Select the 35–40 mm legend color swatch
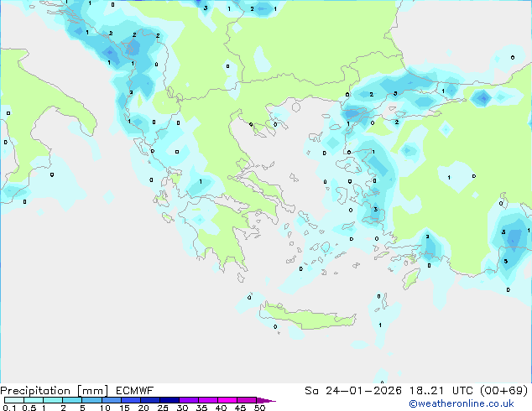This screenshot has height=411, width=532. 208,400
